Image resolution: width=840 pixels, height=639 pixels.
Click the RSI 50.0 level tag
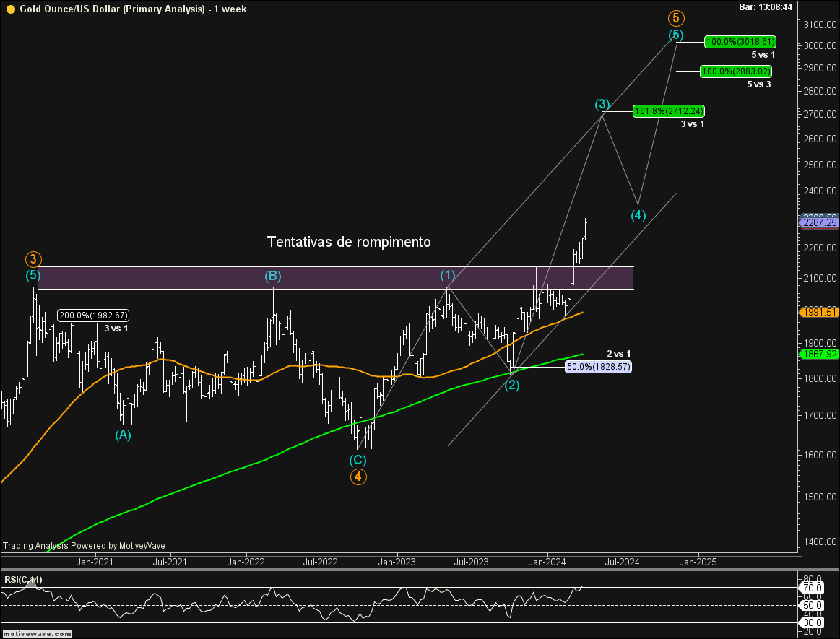[x=812, y=605]
